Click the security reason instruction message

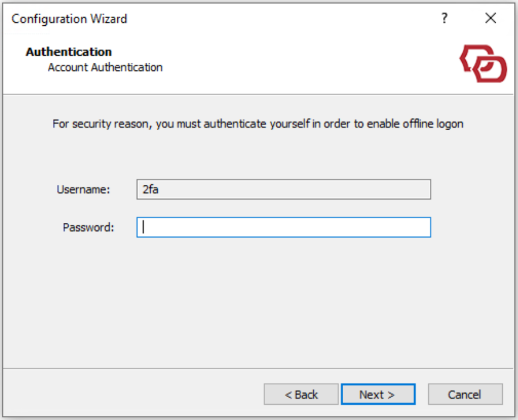258,124
